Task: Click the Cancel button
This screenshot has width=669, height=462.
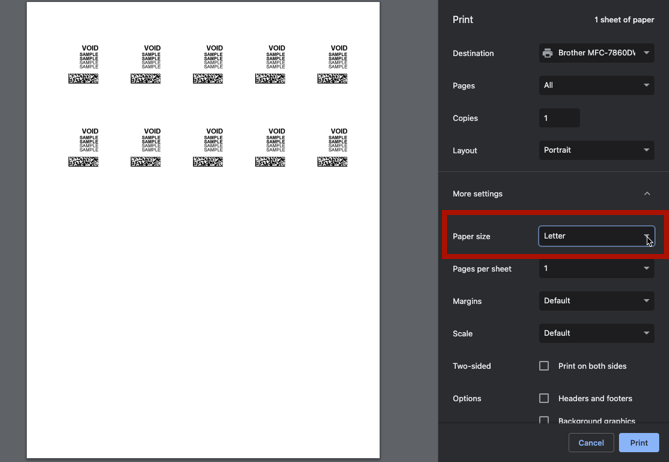Action: tap(591, 443)
